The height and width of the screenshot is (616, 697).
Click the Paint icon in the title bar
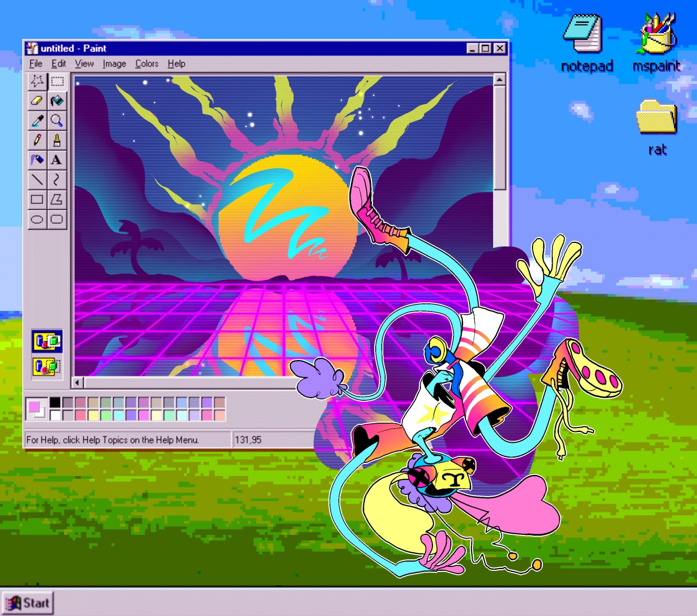click(x=33, y=48)
